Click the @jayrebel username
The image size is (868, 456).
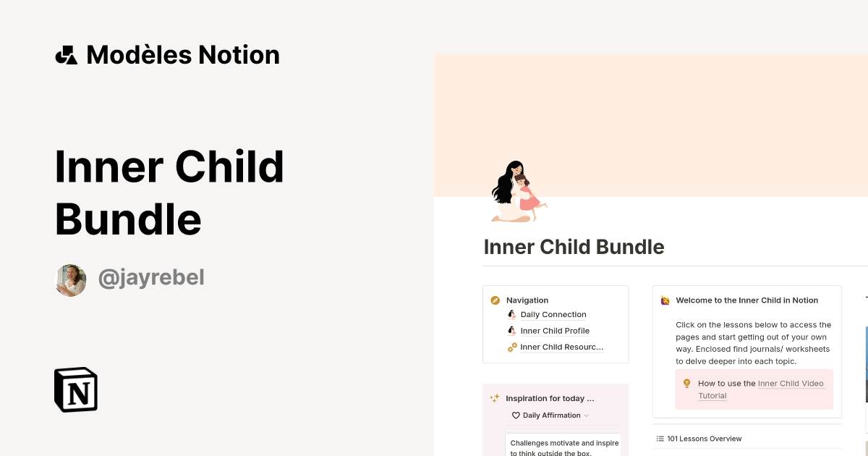(x=151, y=277)
